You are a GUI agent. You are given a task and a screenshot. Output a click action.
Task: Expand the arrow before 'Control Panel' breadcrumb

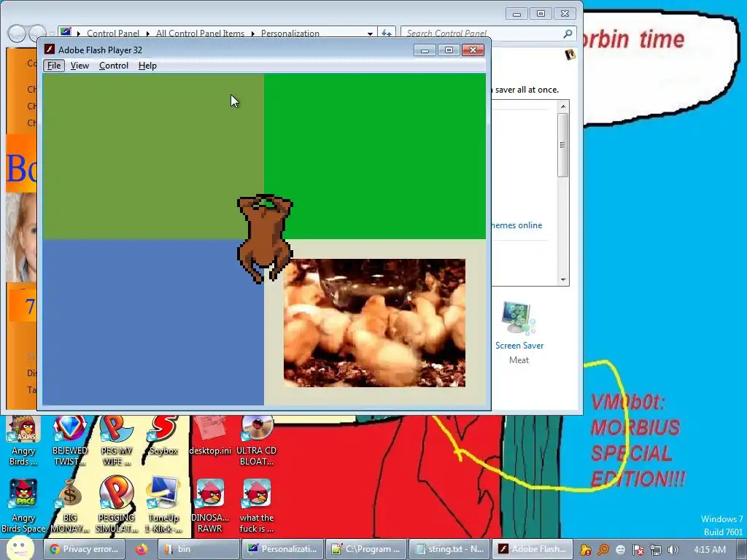79,34
